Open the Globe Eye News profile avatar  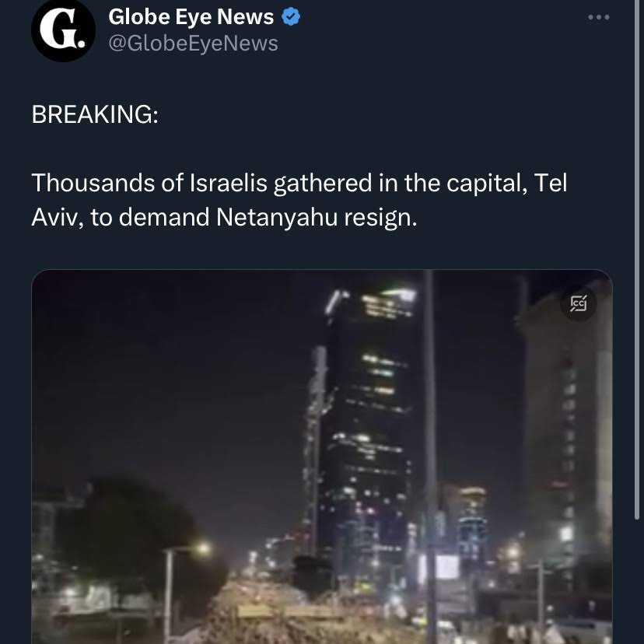63,30
